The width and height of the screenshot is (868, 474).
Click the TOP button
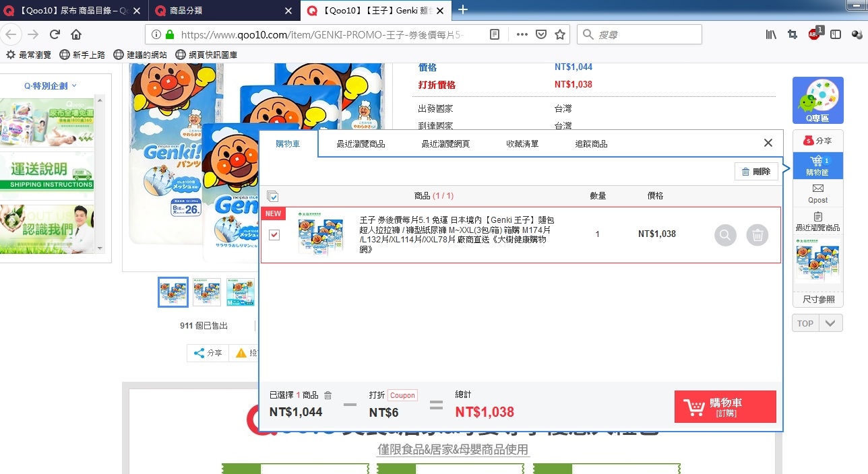coord(805,323)
